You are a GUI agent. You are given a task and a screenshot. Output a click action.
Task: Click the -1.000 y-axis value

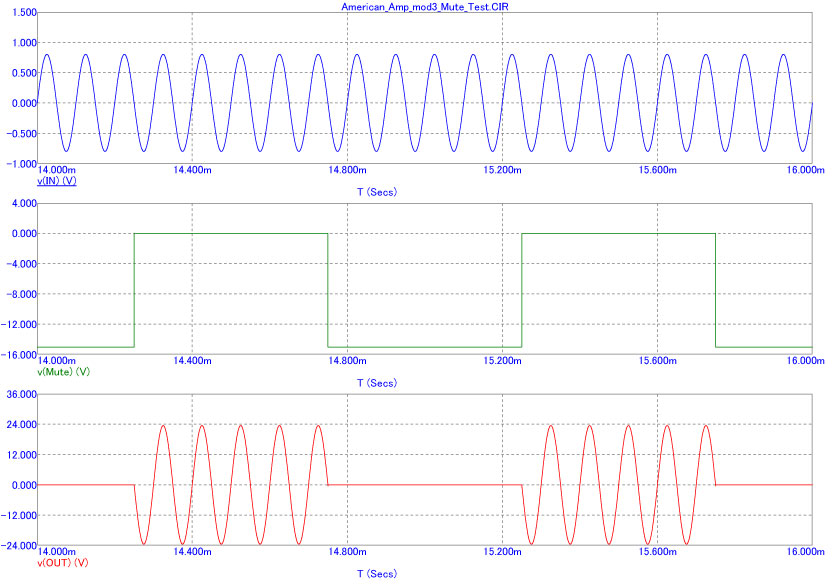[x=21, y=164]
